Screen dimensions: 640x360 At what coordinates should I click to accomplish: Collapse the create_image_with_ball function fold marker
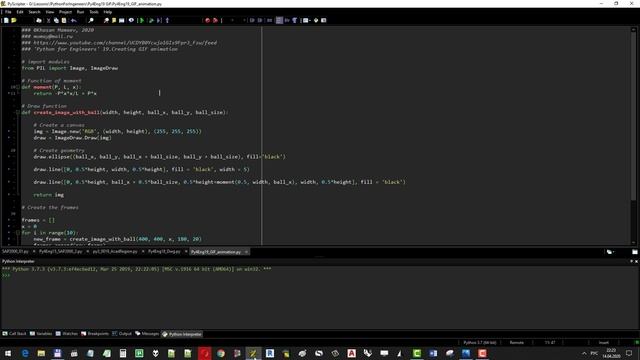(x=18, y=112)
